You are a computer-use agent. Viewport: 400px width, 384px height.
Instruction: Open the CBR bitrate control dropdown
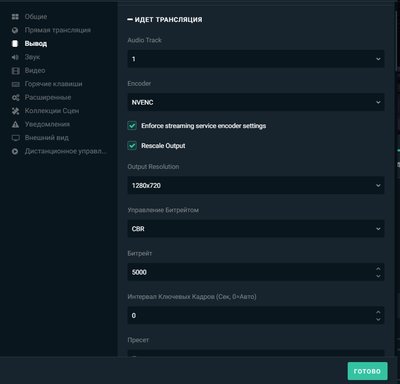point(256,229)
